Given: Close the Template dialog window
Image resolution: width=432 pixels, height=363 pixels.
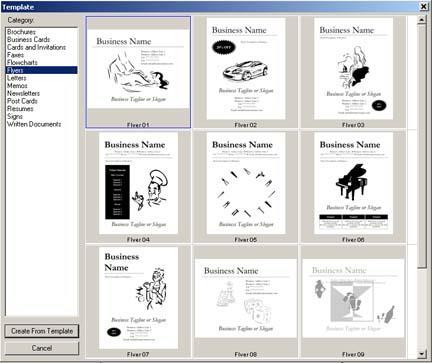Looking at the screenshot, I should click(x=423, y=6).
